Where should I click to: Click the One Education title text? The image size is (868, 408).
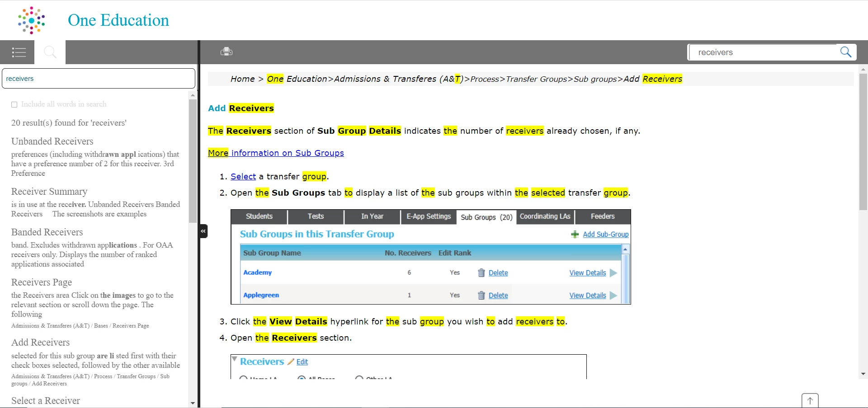118,20
